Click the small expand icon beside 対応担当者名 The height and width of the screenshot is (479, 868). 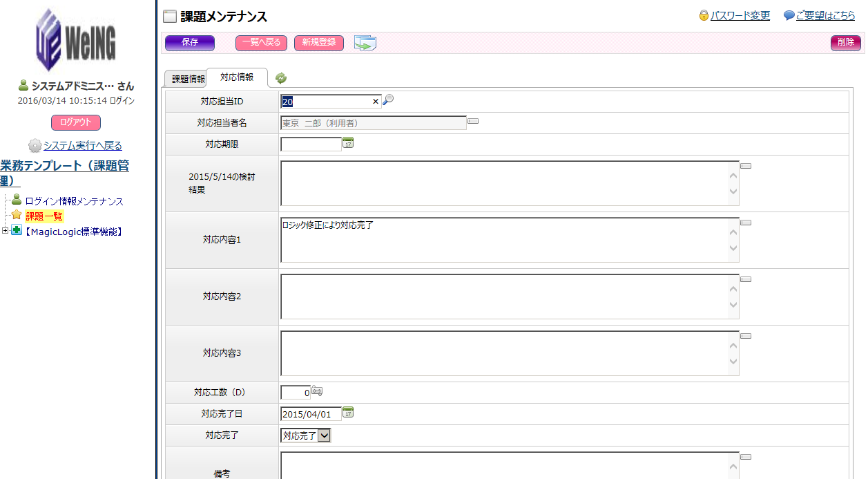tap(473, 121)
